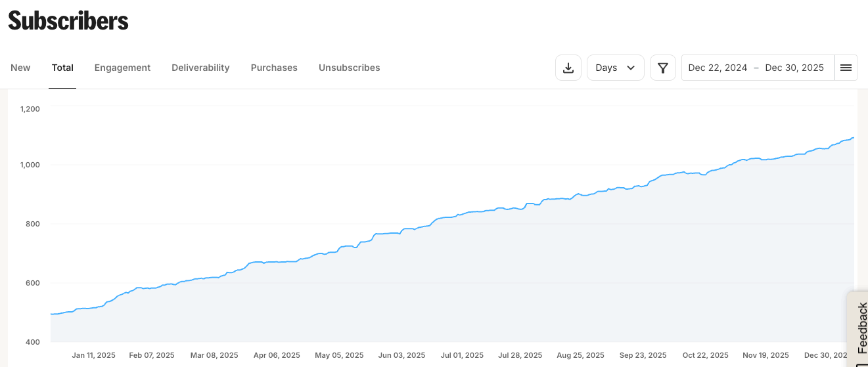Expand the Days interval dropdown

point(615,68)
